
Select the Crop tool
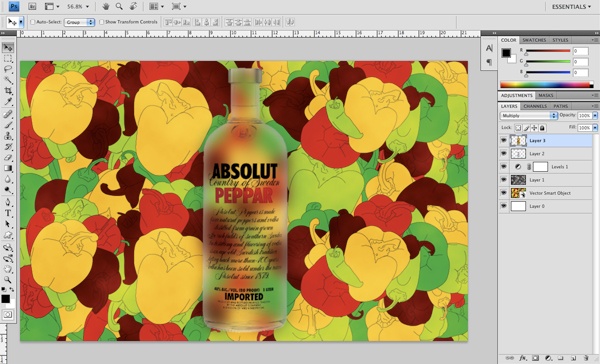[x=8, y=91]
